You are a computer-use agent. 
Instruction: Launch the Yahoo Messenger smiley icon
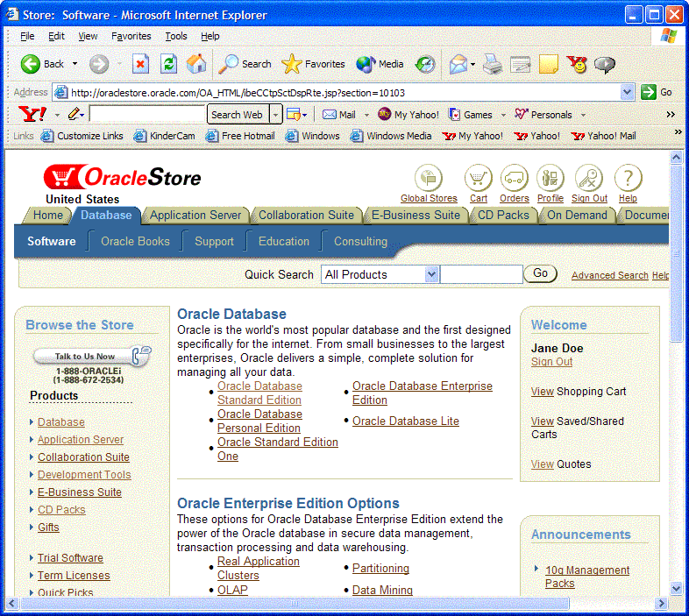click(577, 64)
